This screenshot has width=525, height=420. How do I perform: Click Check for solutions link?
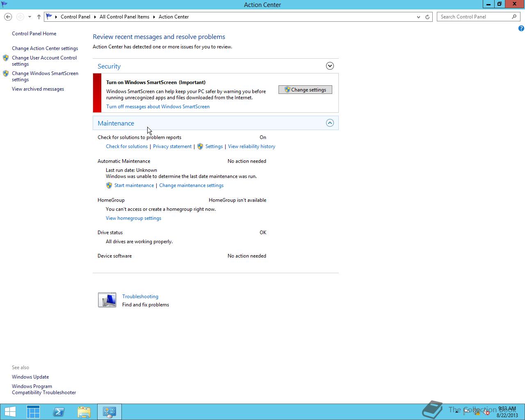click(x=127, y=146)
